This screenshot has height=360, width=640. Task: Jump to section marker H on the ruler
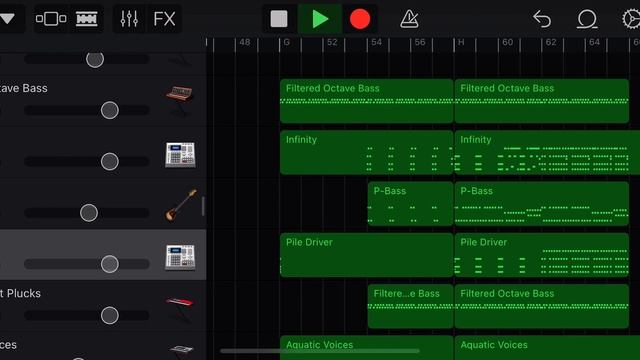click(x=461, y=42)
